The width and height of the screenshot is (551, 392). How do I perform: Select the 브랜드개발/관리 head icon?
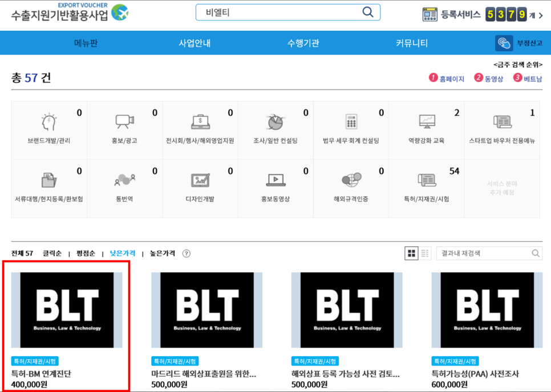coord(49,122)
